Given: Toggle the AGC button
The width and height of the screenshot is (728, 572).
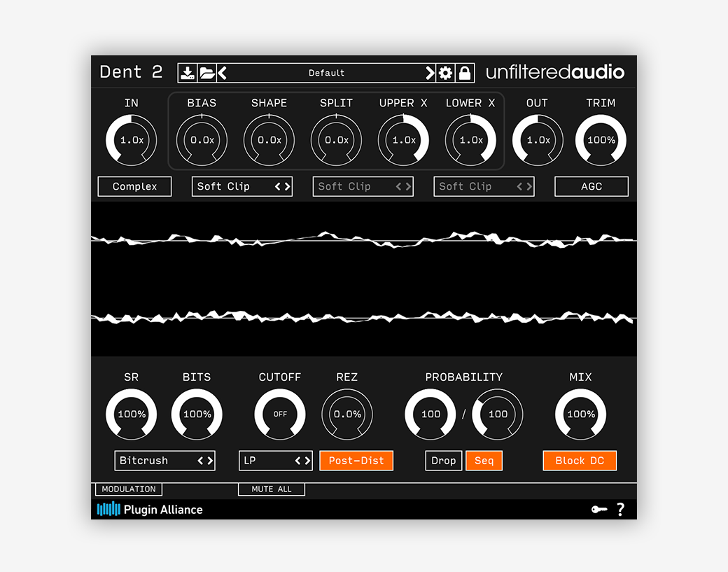Looking at the screenshot, I should [x=591, y=187].
